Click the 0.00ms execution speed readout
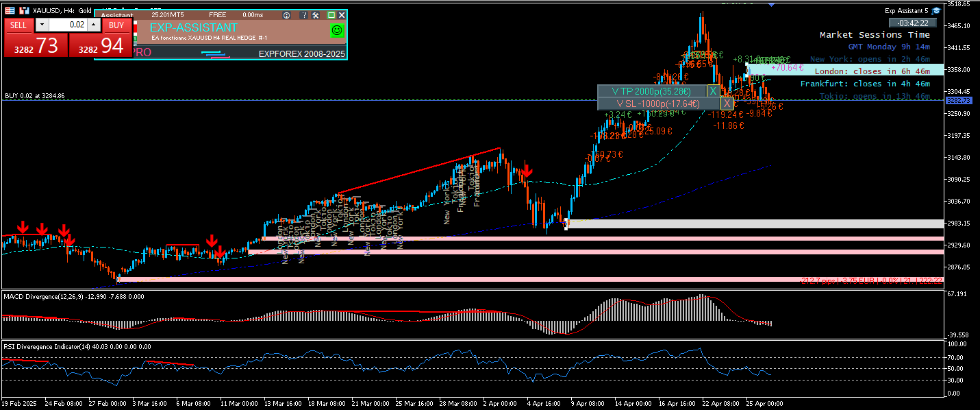Screen dimensions: 980x410 tap(252, 15)
